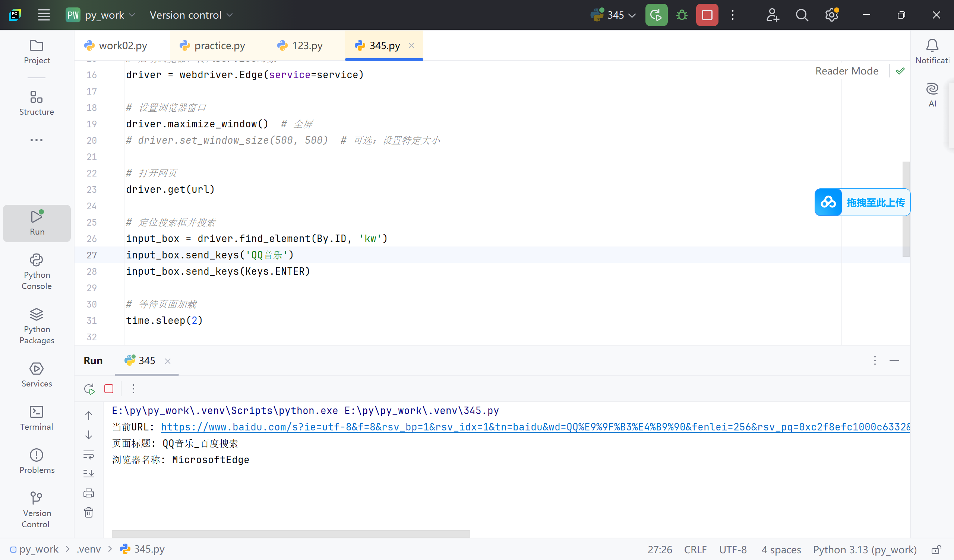Screen dimensions: 954x560
Task: Click the print icon in Run panel
Action: click(x=89, y=493)
